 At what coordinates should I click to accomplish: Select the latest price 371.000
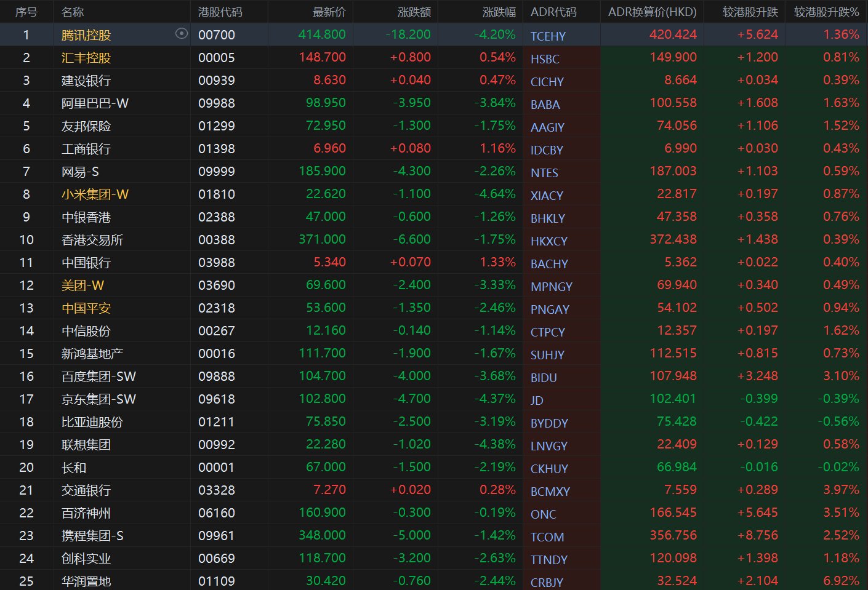pos(322,239)
